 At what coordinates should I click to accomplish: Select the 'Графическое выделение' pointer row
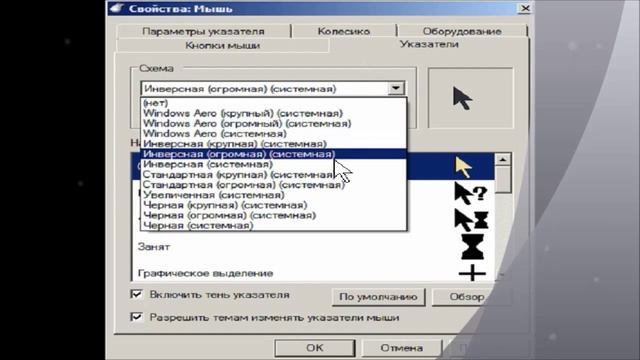313,273
